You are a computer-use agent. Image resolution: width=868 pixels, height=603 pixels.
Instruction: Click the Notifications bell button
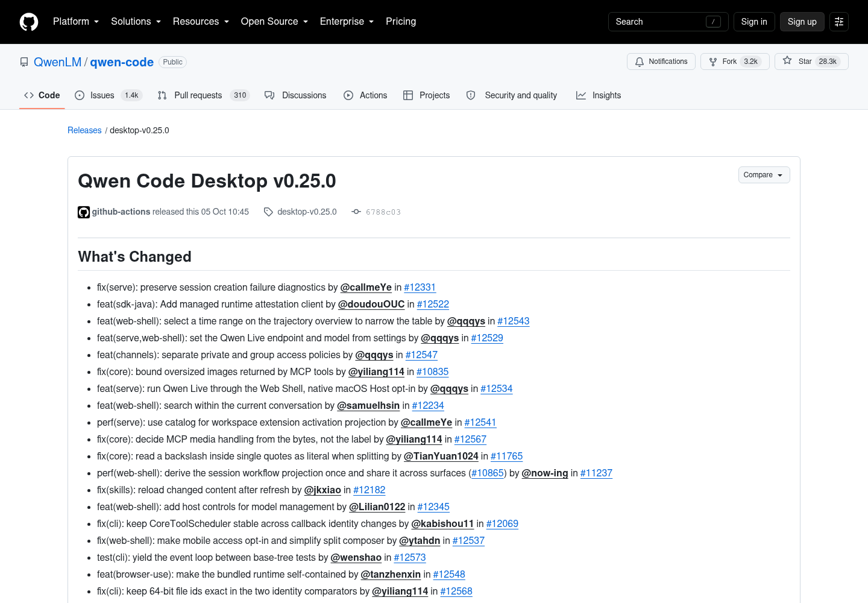tap(661, 62)
